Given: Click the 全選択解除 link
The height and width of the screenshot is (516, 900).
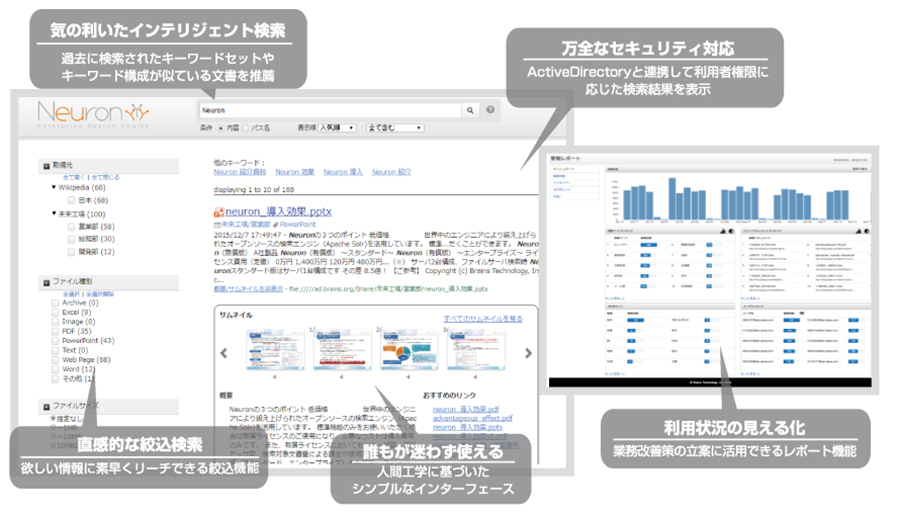Looking at the screenshot, I should [100, 294].
